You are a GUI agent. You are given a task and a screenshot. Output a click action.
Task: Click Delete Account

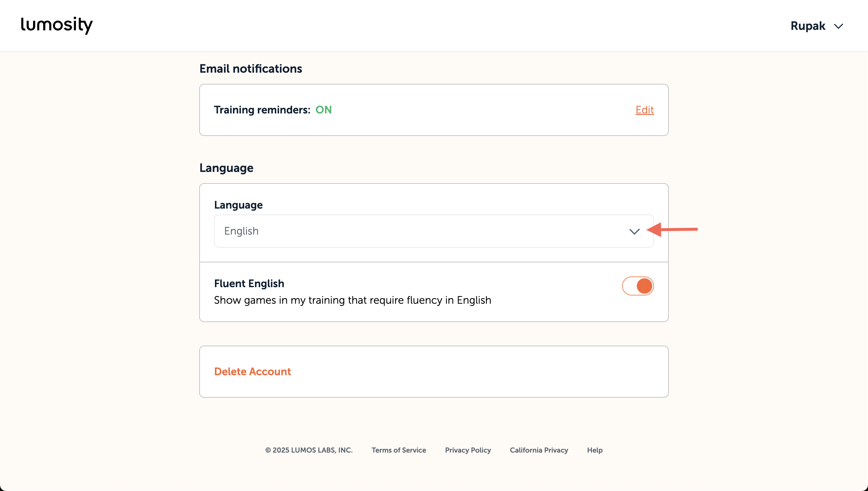click(x=252, y=371)
